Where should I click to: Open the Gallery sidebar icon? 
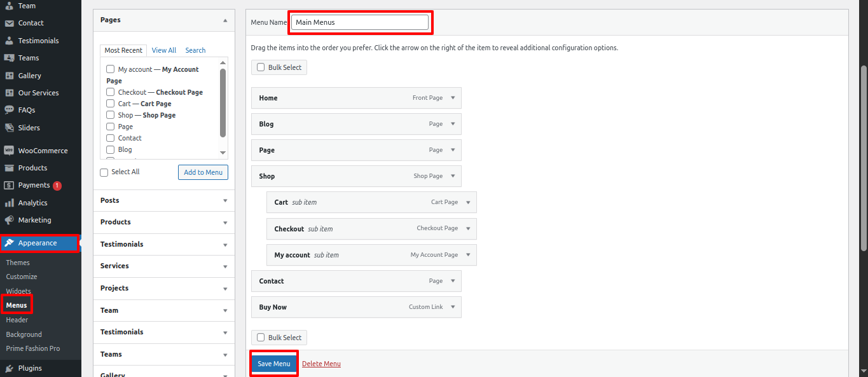pyautogui.click(x=9, y=76)
